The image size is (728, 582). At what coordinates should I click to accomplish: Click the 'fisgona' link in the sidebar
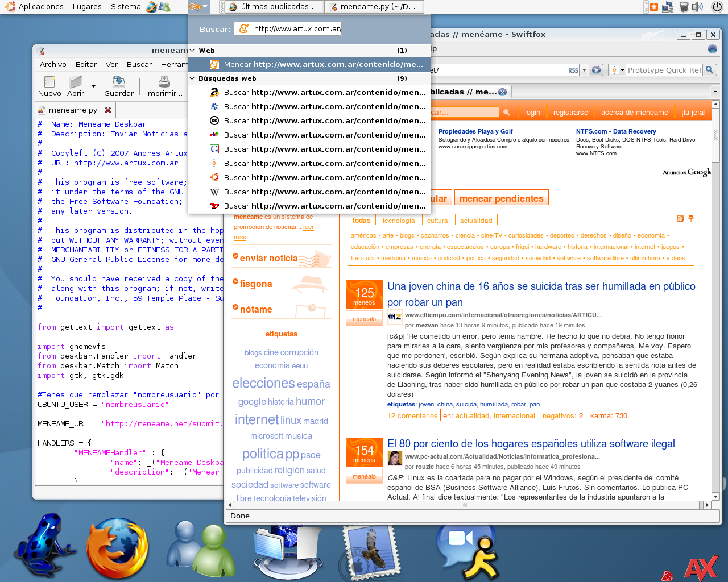point(256,284)
